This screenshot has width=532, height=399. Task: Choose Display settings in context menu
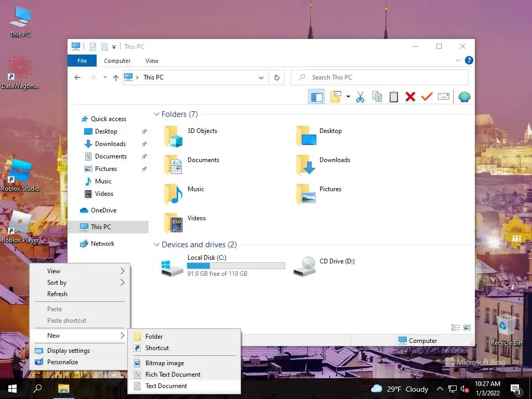(x=79, y=351)
